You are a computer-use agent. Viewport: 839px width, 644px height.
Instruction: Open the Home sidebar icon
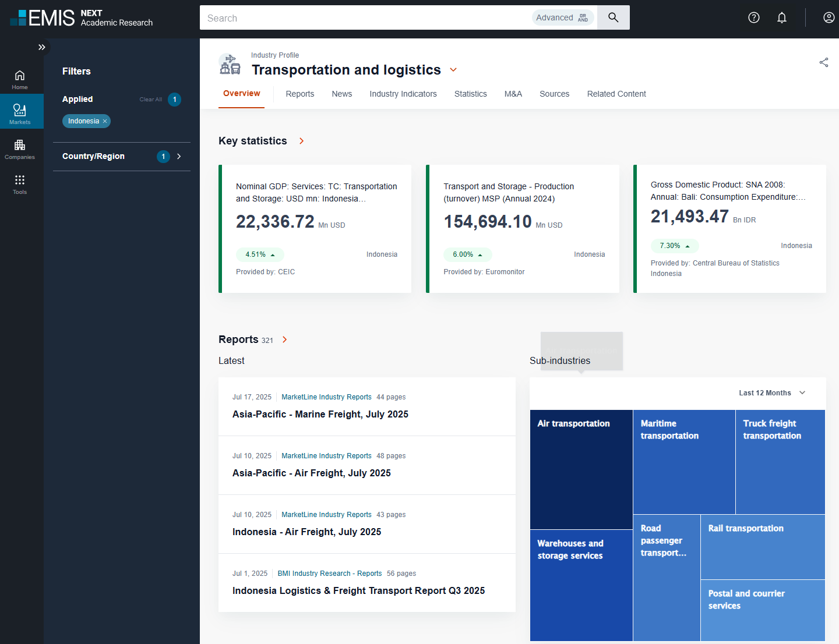tap(20, 79)
